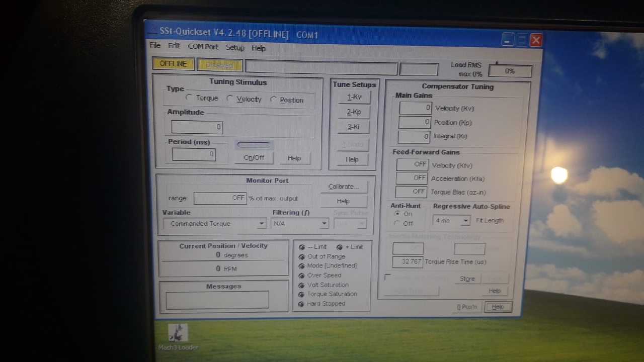Click the "Regressive Auto-Spline" label
The height and width of the screenshot is (362, 644).
click(x=471, y=207)
